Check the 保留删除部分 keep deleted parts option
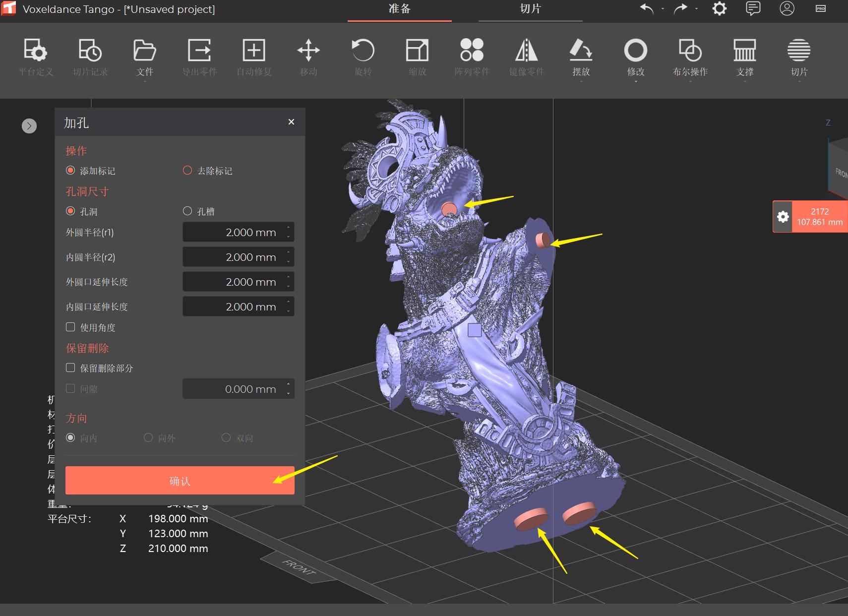Viewport: 848px width, 616px height. pos(71,367)
